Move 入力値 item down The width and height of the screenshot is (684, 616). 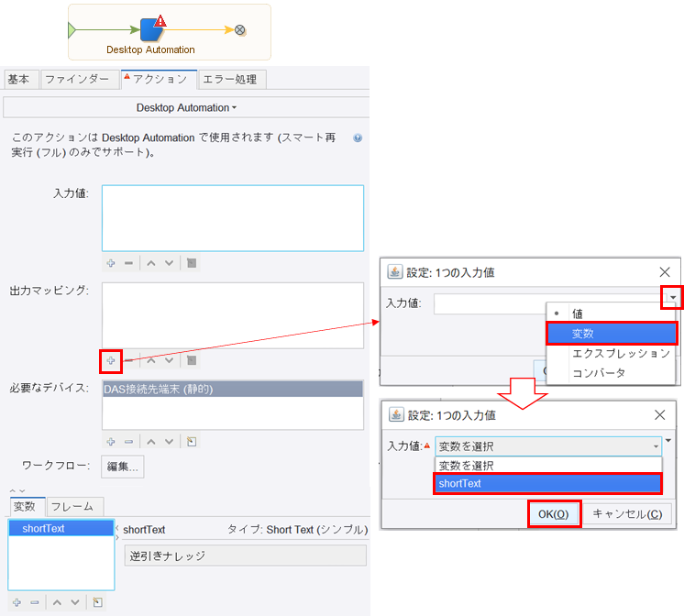[170, 263]
